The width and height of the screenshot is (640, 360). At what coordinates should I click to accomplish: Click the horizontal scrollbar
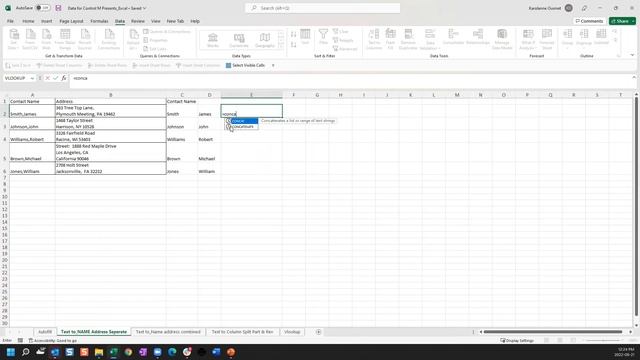tap(553, 332)
